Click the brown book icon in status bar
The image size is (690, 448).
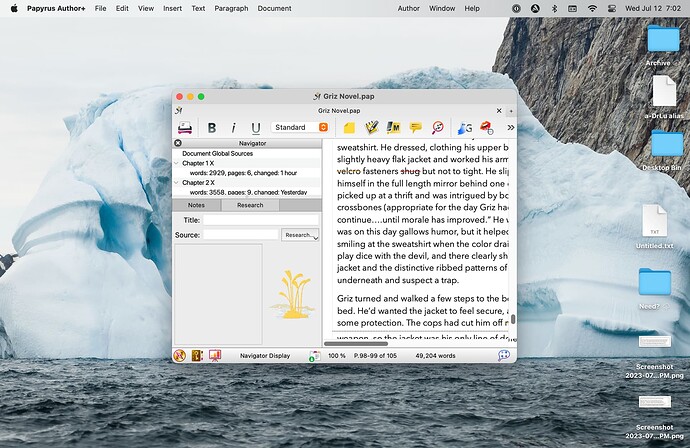point(197,356)
